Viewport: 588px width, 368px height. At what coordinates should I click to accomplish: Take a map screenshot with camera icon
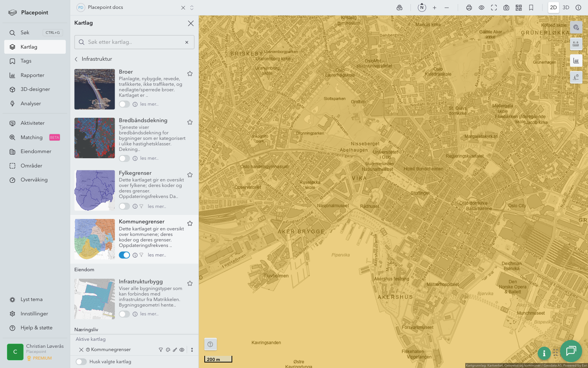[x=506, y=8]
